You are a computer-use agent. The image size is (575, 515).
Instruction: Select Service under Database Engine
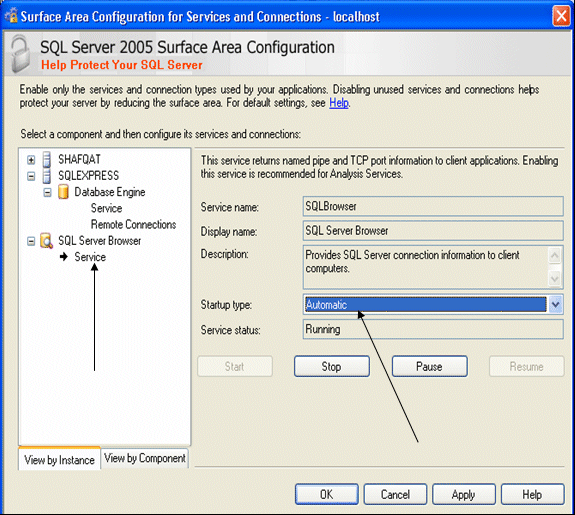pos(106,208)
